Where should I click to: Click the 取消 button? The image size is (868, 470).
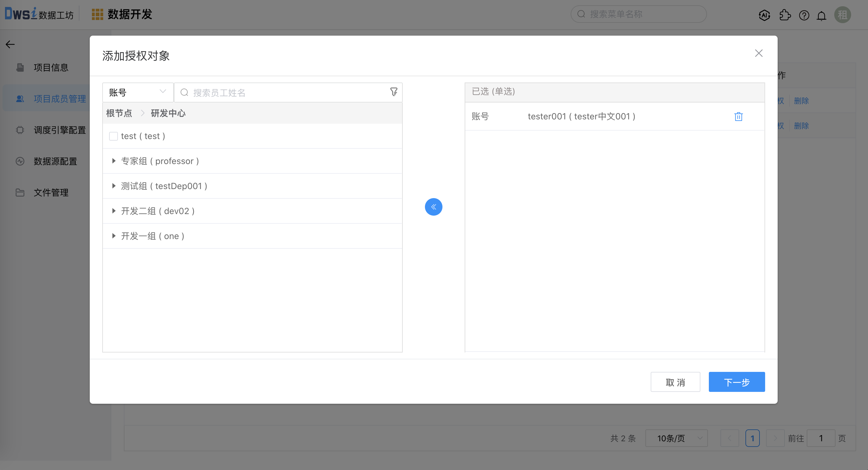coord(675,382)
